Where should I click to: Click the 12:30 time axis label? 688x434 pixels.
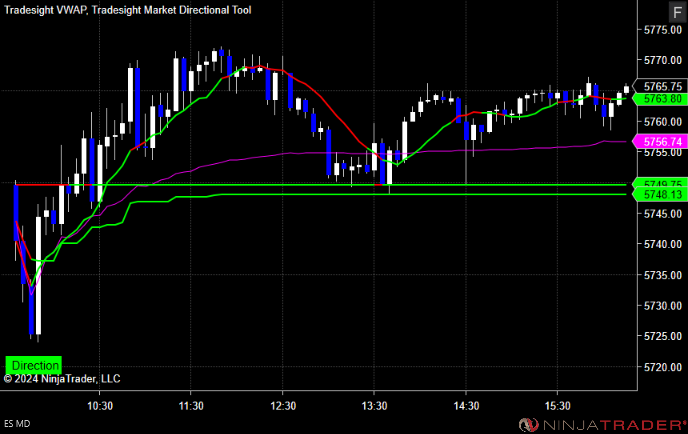pyautogui.click(x=283, y=406)
